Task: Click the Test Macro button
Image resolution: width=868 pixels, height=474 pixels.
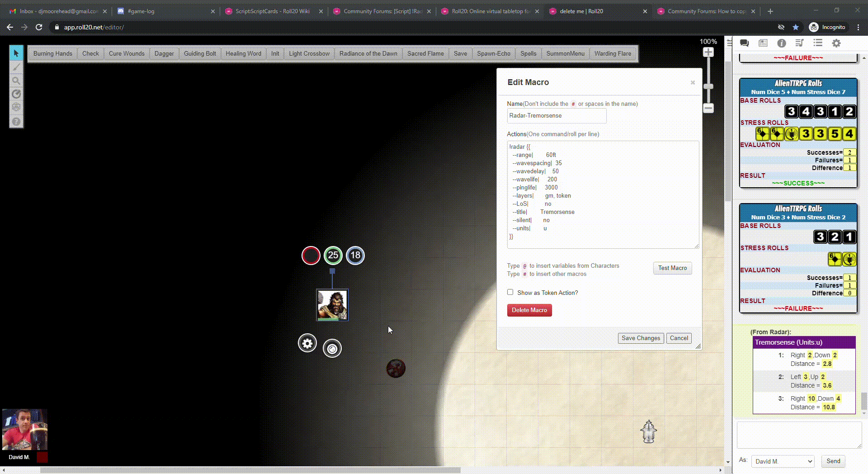Action: [672, 268]
